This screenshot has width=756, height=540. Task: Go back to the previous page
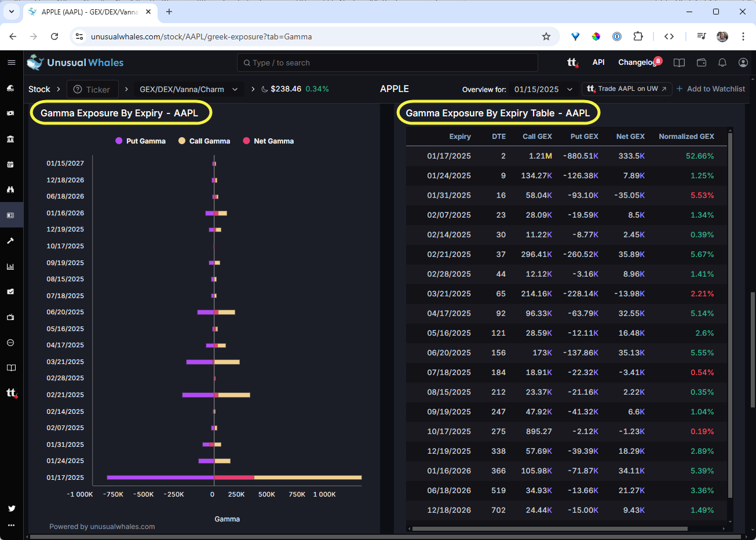13,36
